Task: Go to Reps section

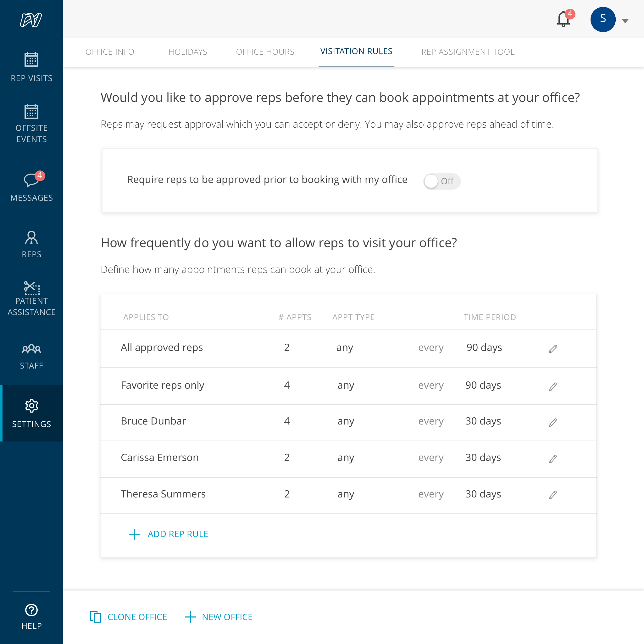Action: tap(31, 244)
